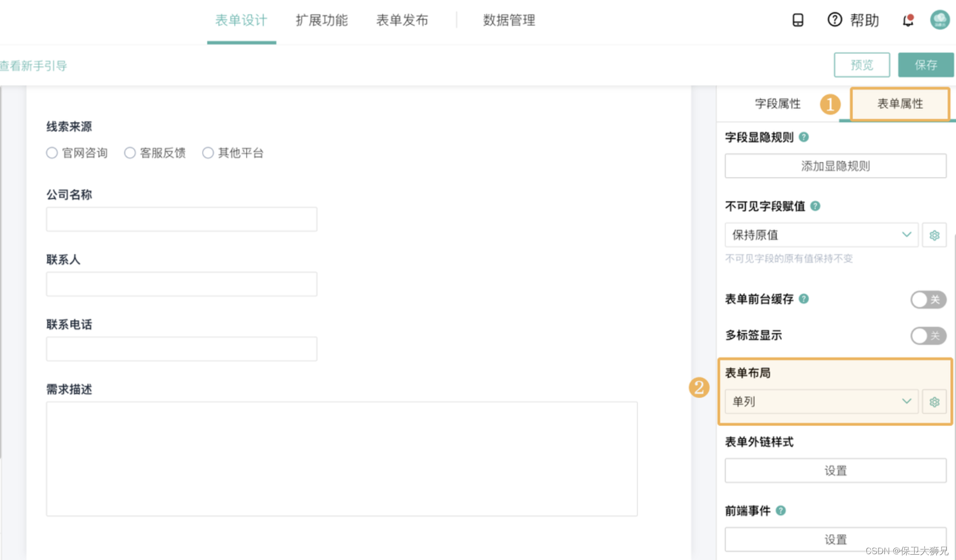The image size is (956, 560).
Task: Click the user avatar icon
Action: [x=940, y=20]
